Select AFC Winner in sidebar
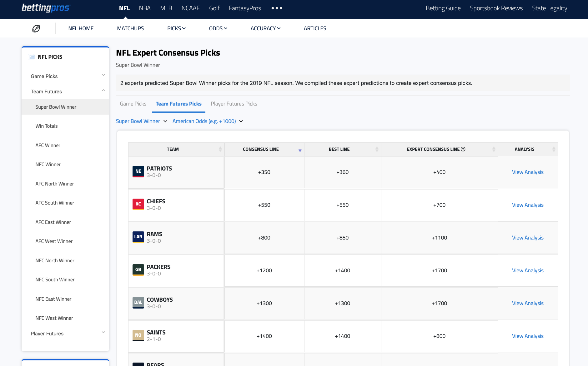The height and width of the screenshot is (366, 588). (x=48, y=145)
